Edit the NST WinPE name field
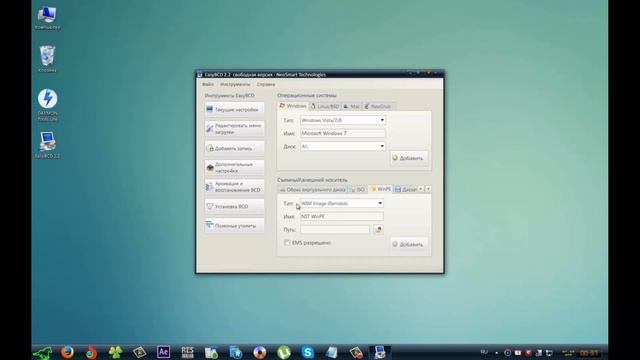Viewport: 640px width, 360px height. coord(342,216)
